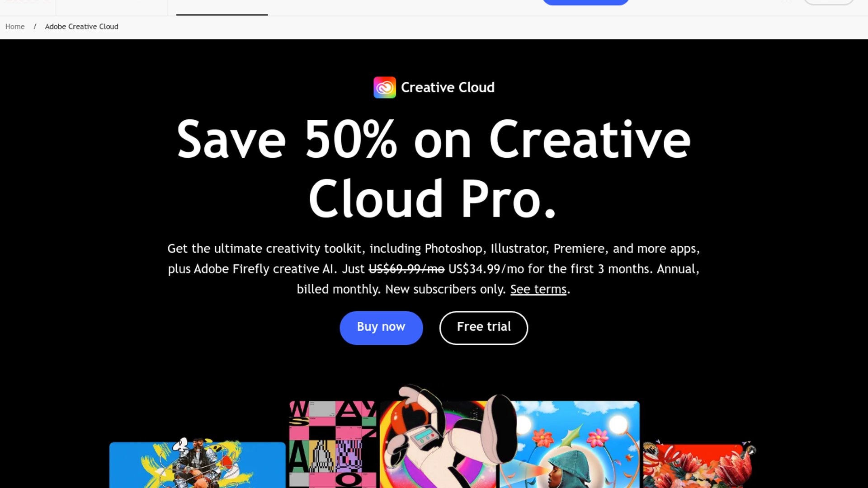Click the Save 50% on Creative headline
Viewport: 868px width, 488px height.
point(434,140)
